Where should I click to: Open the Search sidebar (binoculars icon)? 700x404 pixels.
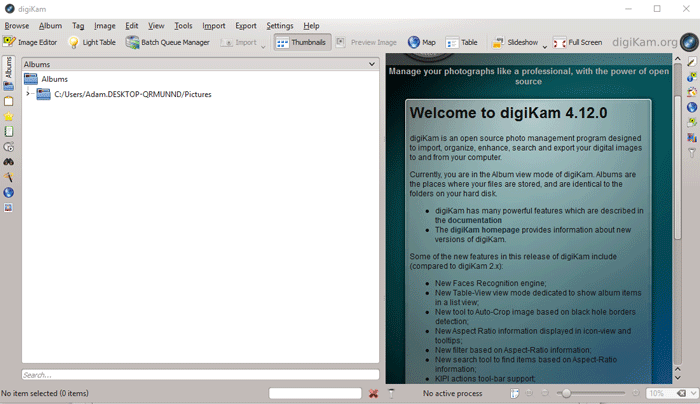click(x=8, y=162)
